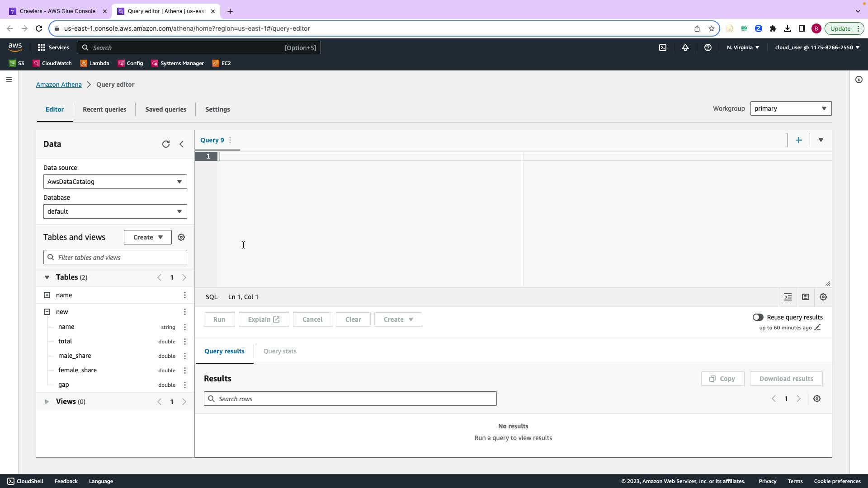Refresh the Data panel

click(166, 144)
